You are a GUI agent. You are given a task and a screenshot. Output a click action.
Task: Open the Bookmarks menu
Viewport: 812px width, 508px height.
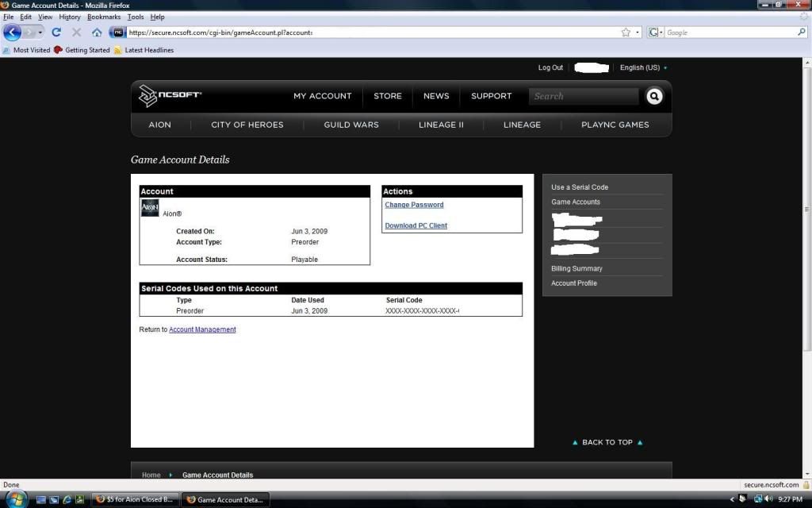(x=104, y=17)
